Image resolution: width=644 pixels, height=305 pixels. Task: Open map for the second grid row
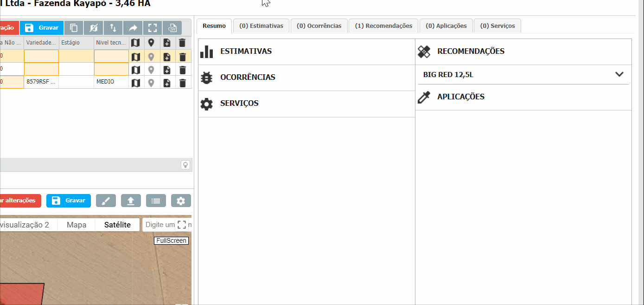135,70
